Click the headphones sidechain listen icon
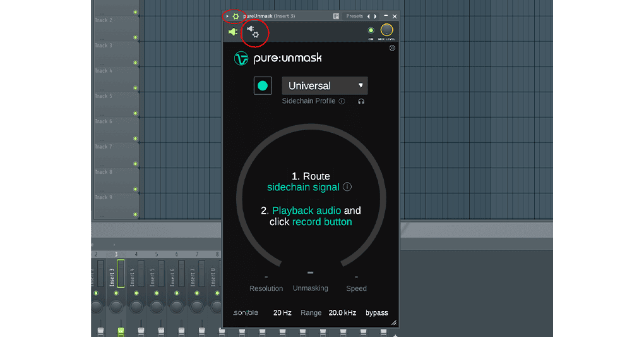 tap(361, 101)
